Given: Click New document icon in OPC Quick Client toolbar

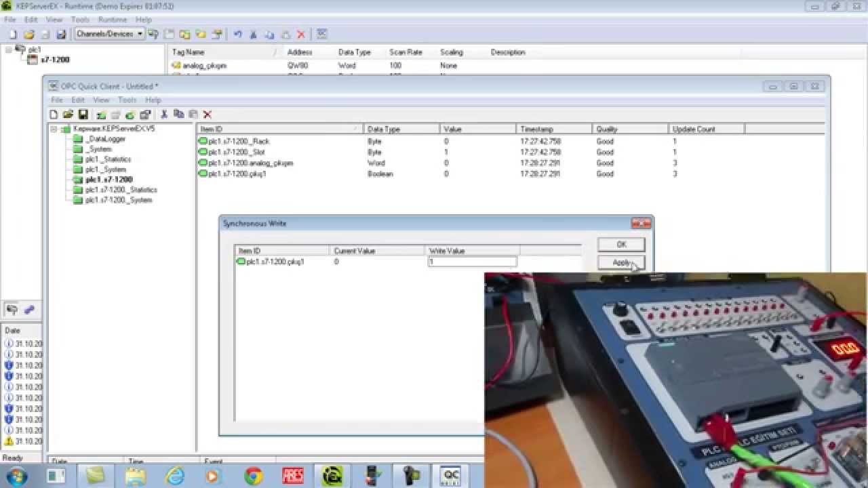Looking at the screenshot, I should click(54, 115).
